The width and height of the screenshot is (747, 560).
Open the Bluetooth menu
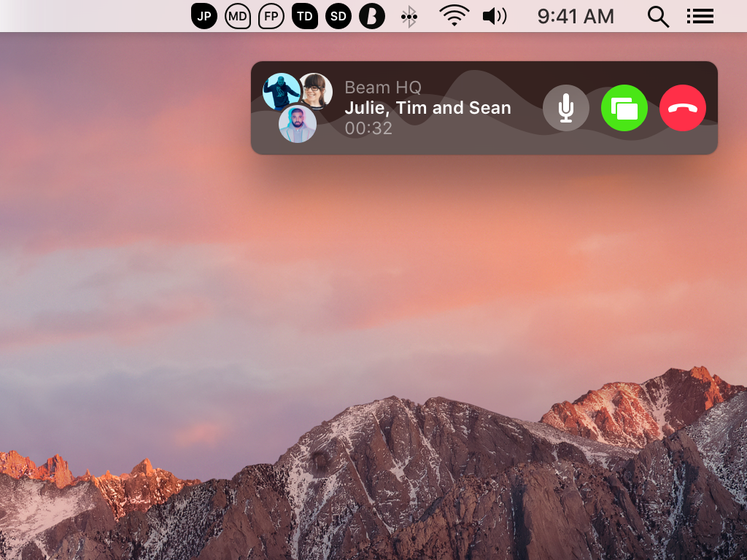[409, 17]
